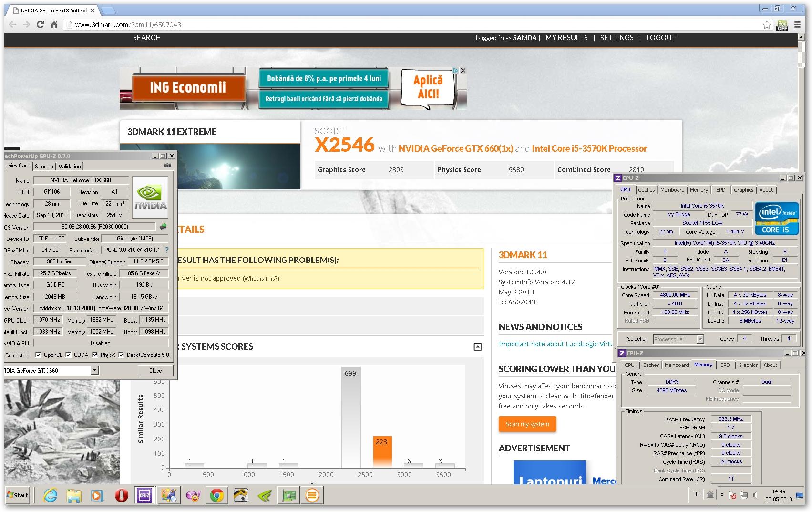Screen dimensions: 812x512
Task: Switch to the Sensors tab in GPU-Z
Action: click(x=44, y=166)
